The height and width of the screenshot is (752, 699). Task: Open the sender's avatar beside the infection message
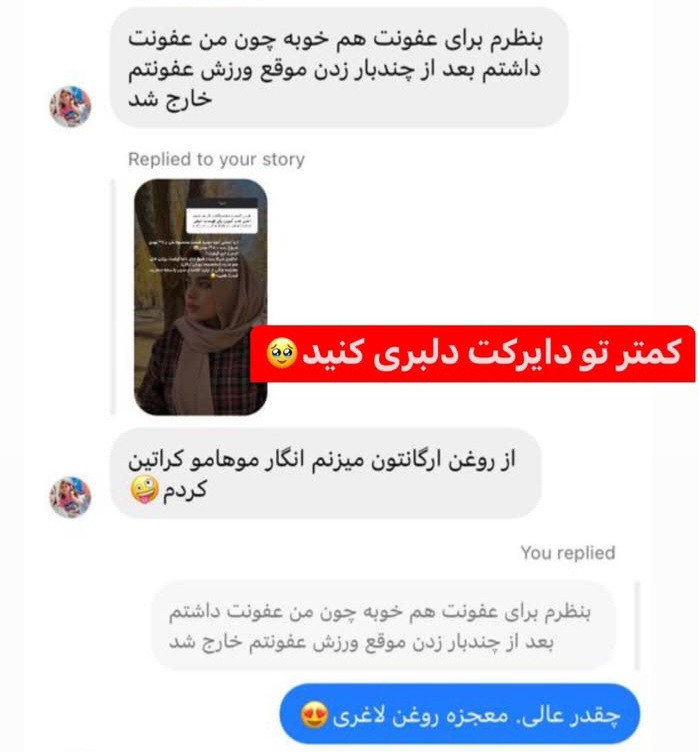coord(71,106)
